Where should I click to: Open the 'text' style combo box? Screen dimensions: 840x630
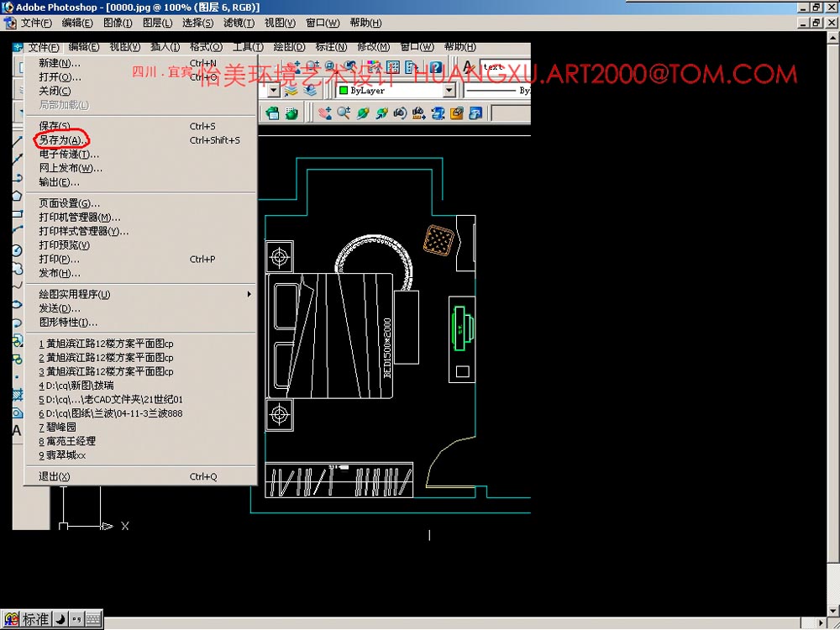click(x=505, y=67)
